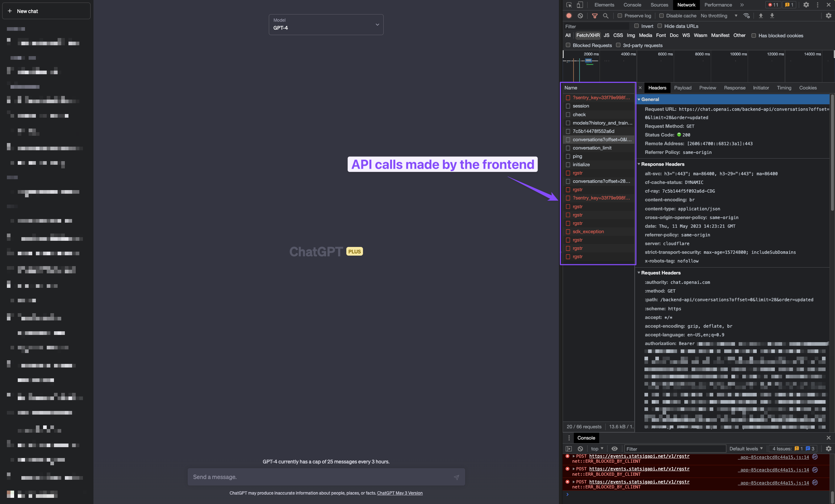Switch to the Payload tab
Screen dimensions: 835x504
pos(683,88)
